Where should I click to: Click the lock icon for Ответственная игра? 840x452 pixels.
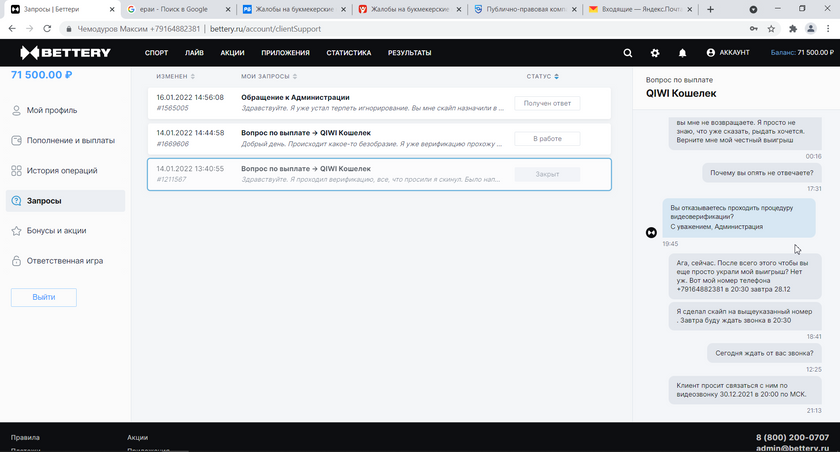click(16, 261)
